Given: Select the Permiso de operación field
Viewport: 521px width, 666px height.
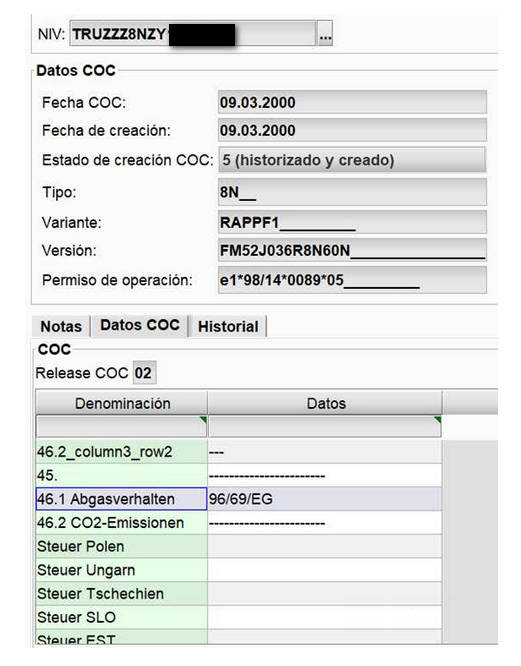Looking at the screenshot, I should [352, 280].
